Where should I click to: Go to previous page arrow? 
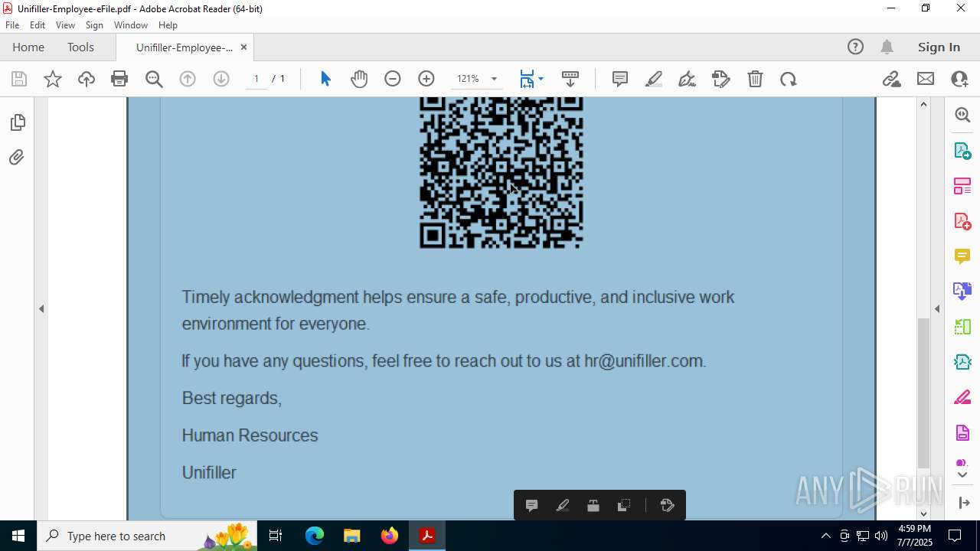pyautogui.click(x=188, y=79)
